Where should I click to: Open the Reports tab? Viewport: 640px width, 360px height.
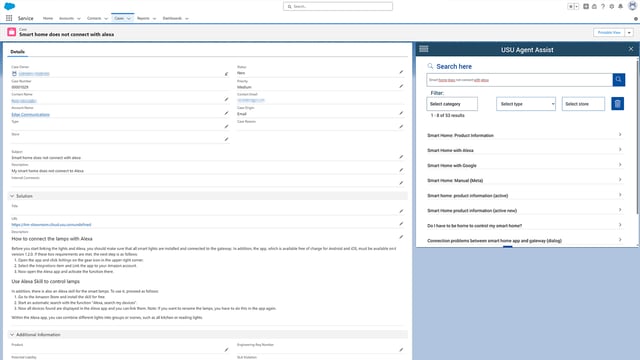point(143,18)
